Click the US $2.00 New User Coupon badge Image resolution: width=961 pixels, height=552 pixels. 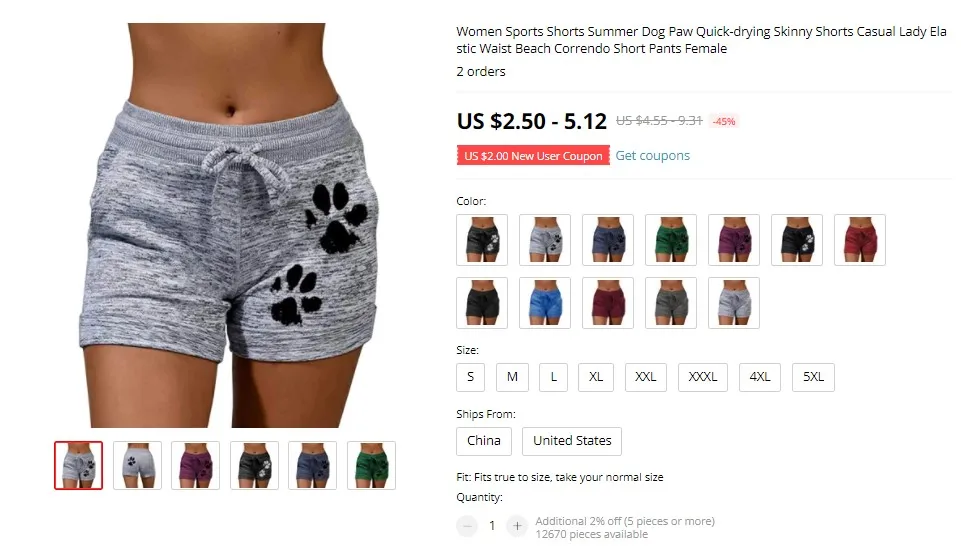533,156
